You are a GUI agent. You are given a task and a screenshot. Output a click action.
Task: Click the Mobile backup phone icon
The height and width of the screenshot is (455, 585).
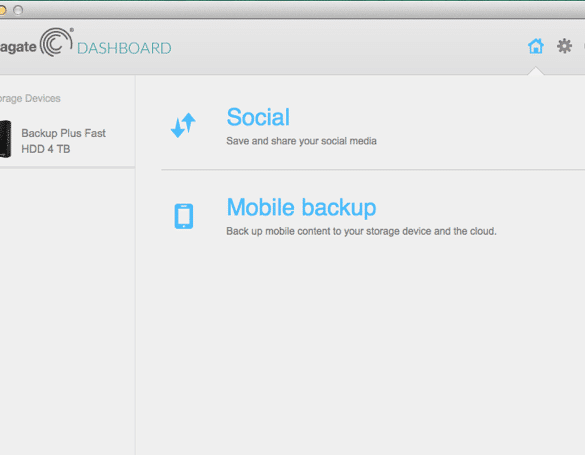tap(184, 216)
